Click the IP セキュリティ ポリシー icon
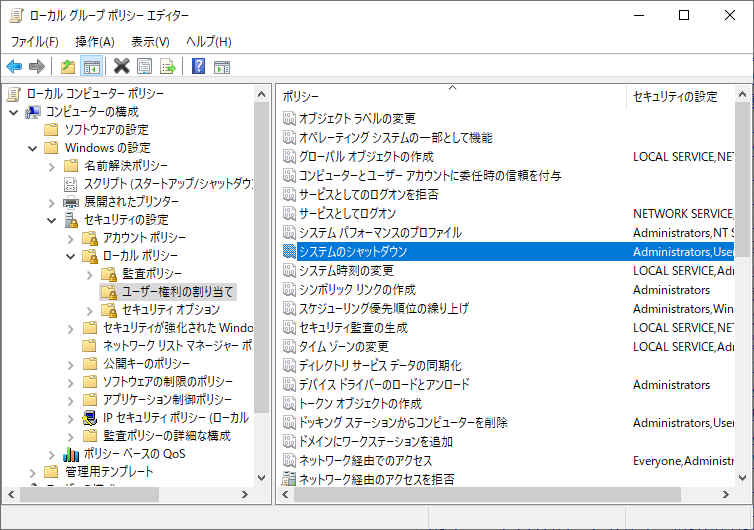This screenshot has width=754, height=530. (x=90, y=418)
